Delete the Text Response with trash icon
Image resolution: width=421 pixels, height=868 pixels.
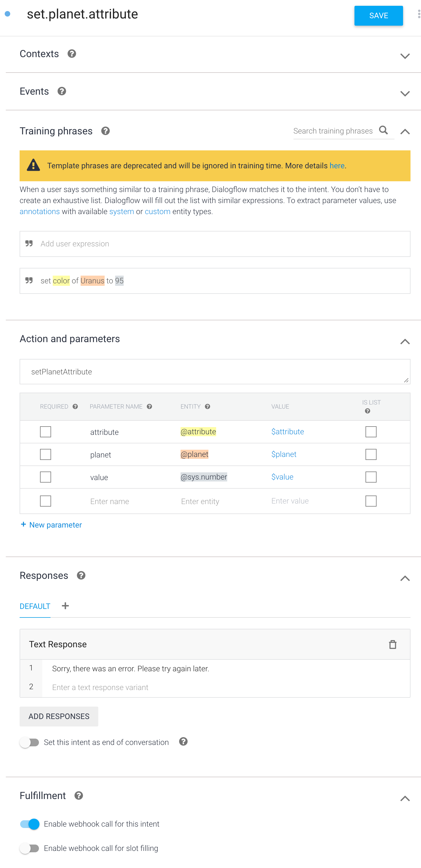click(x=392, y=644)
